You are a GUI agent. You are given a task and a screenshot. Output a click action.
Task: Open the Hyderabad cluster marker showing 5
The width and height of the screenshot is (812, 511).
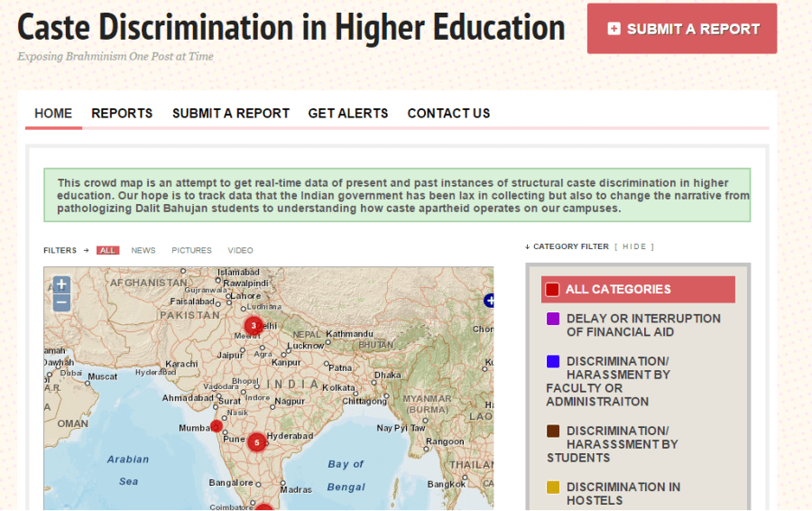(x=257, y=442)
